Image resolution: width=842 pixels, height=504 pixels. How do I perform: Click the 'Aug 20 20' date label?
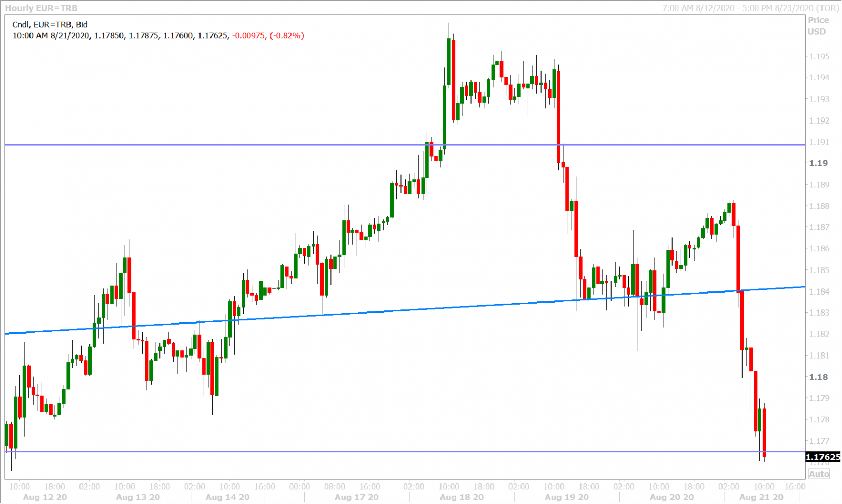(x=671, y=497)
